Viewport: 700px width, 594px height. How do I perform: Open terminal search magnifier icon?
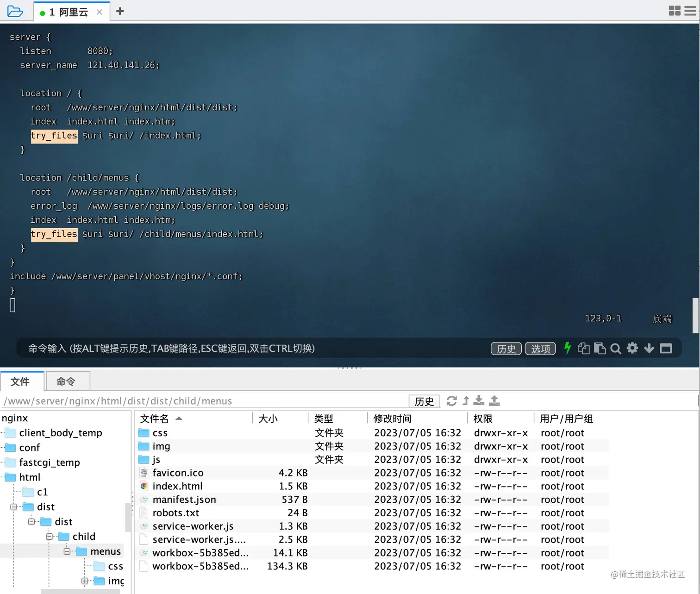[x=616, y=349]
